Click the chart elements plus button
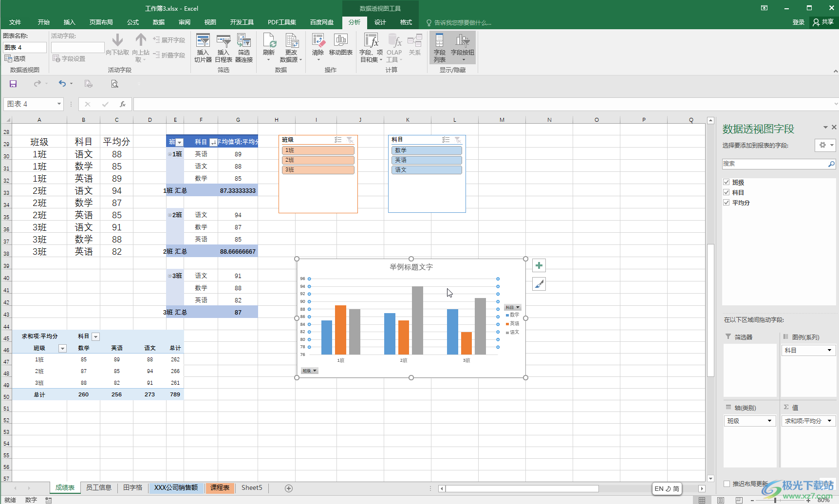 tap(539, 265)
